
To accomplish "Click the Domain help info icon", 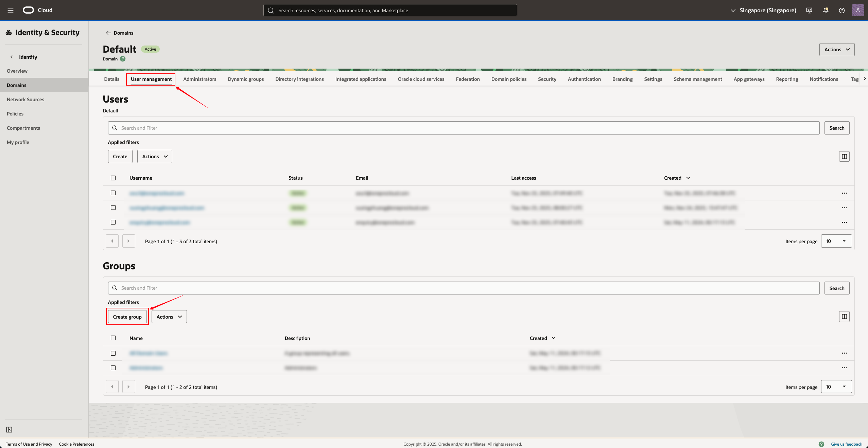I will pos(123,59).
